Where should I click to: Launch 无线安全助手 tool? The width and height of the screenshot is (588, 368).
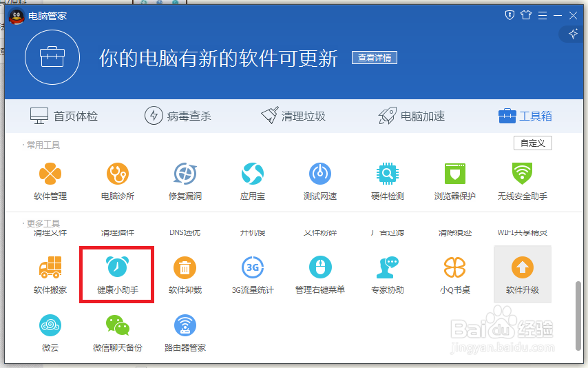(522, 181)
